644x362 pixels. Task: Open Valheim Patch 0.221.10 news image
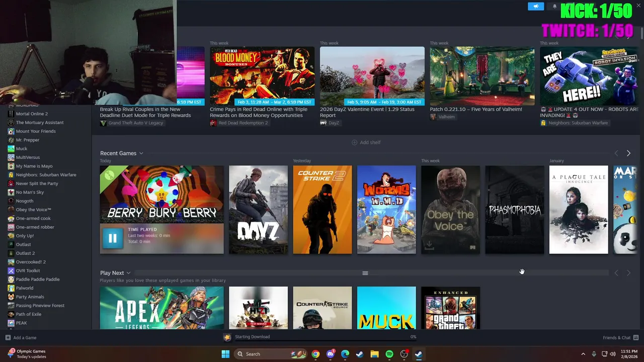click(x=482, y=76)
